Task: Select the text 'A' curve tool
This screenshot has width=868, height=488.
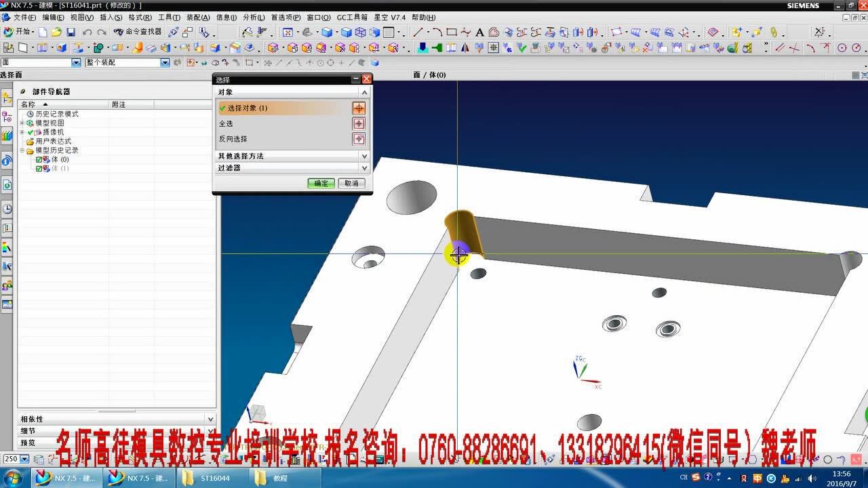Action: [479, 32]
